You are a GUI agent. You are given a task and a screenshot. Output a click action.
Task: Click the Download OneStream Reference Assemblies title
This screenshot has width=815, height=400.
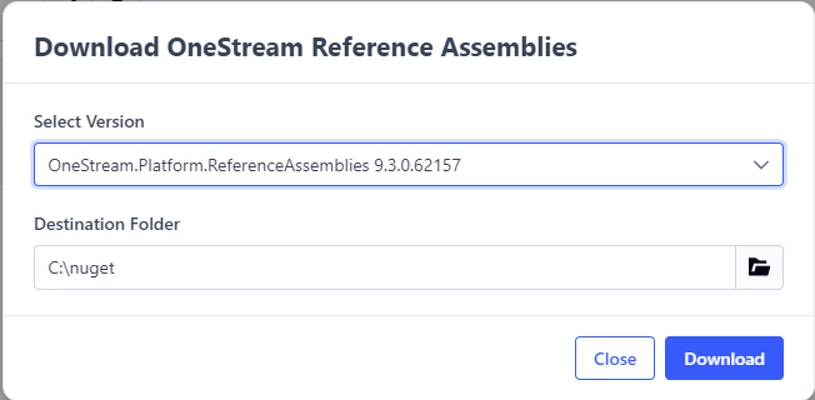(x=306, y=47)
